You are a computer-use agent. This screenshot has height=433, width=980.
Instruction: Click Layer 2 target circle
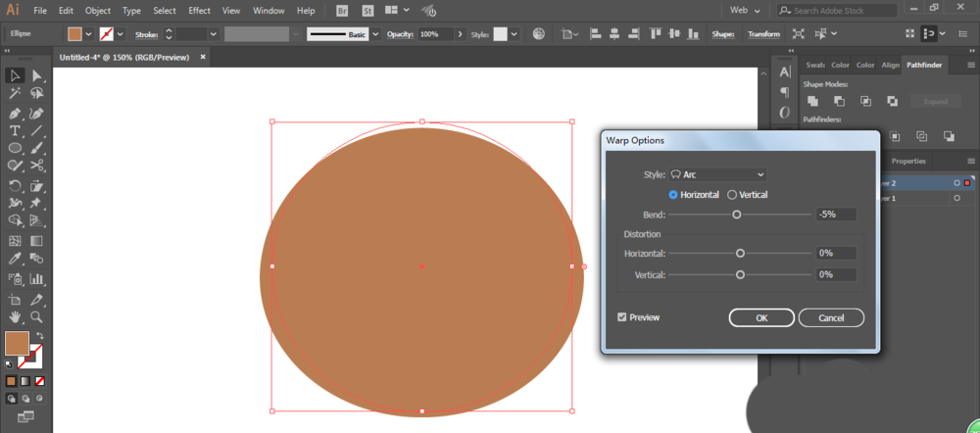click(956, 183)
